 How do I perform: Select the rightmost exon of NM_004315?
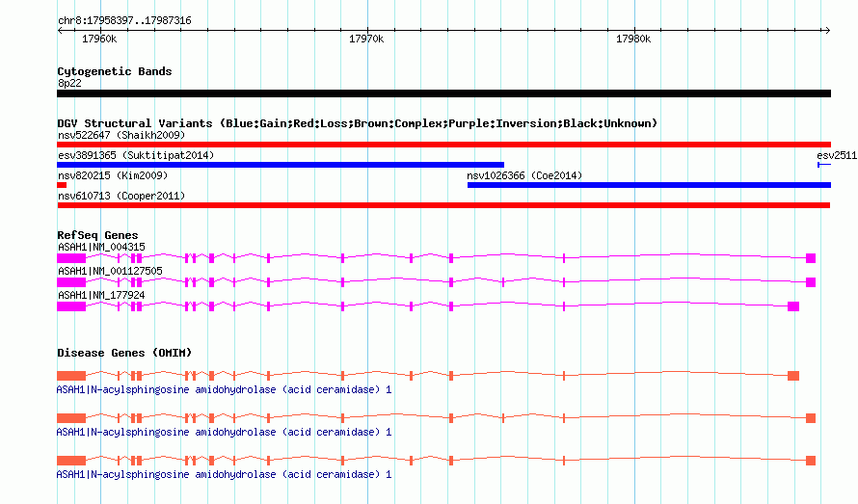point(811,258)
